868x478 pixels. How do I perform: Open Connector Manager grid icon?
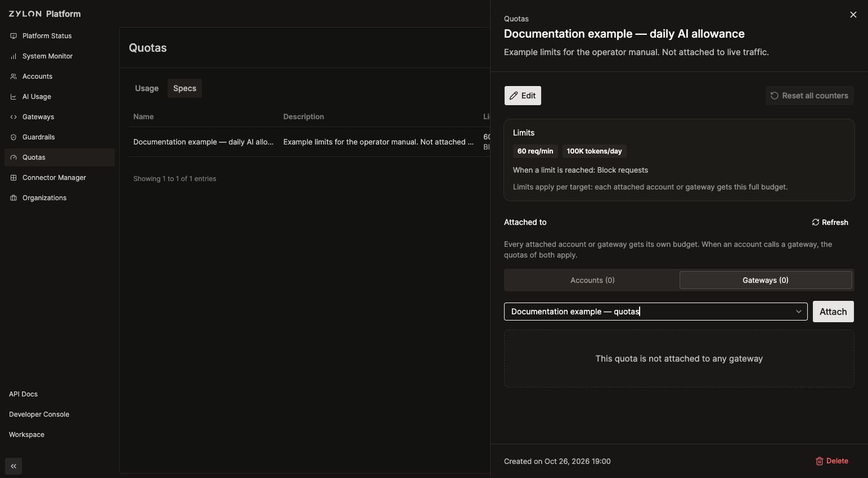14,178
